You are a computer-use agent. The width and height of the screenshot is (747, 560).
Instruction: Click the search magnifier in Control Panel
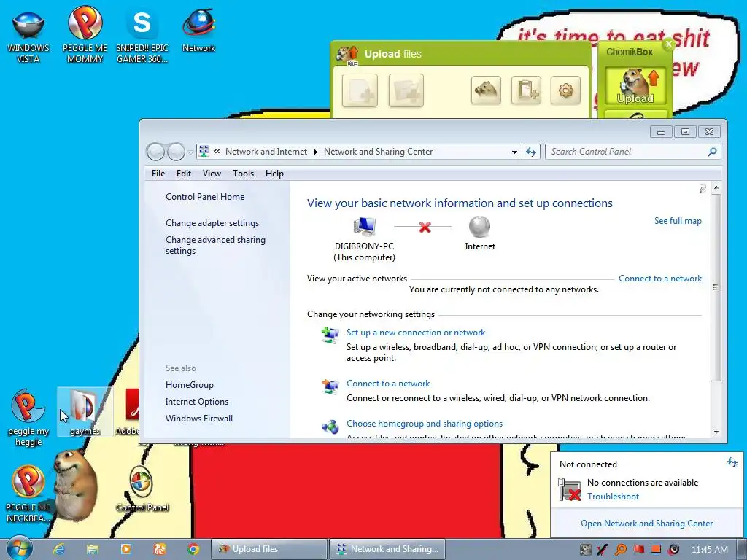712,152
